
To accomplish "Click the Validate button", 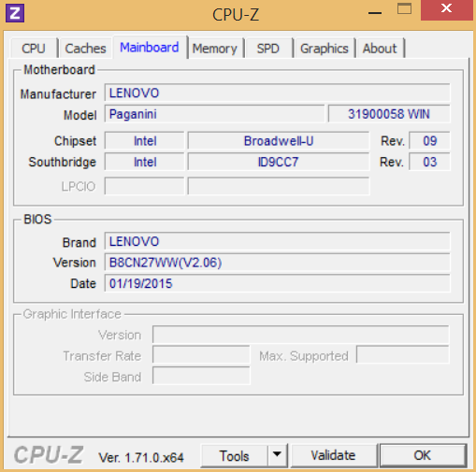I will pyautogui.click(x=333, y=455).
